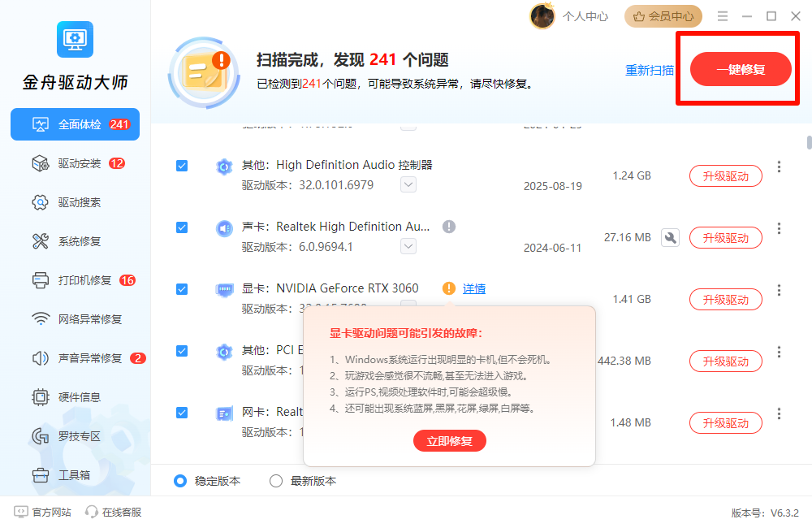Click the High Definition Audio device icon

pyautogui.click(x=224, y=167)
